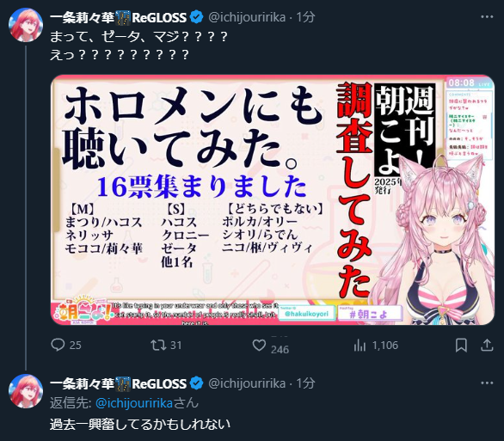504x441 pixels.
Task: Open the embedded 朝こよ stream screenshot image
Action: click(273, 199)
